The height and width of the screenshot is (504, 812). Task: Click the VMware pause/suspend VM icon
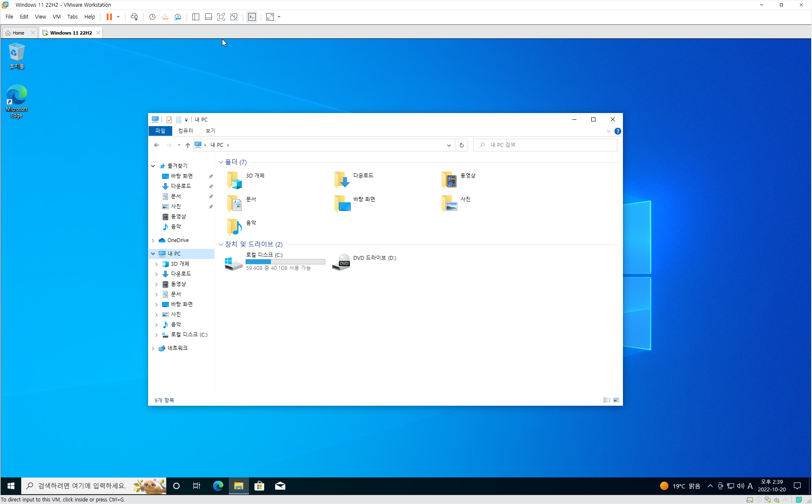(109, 17)
